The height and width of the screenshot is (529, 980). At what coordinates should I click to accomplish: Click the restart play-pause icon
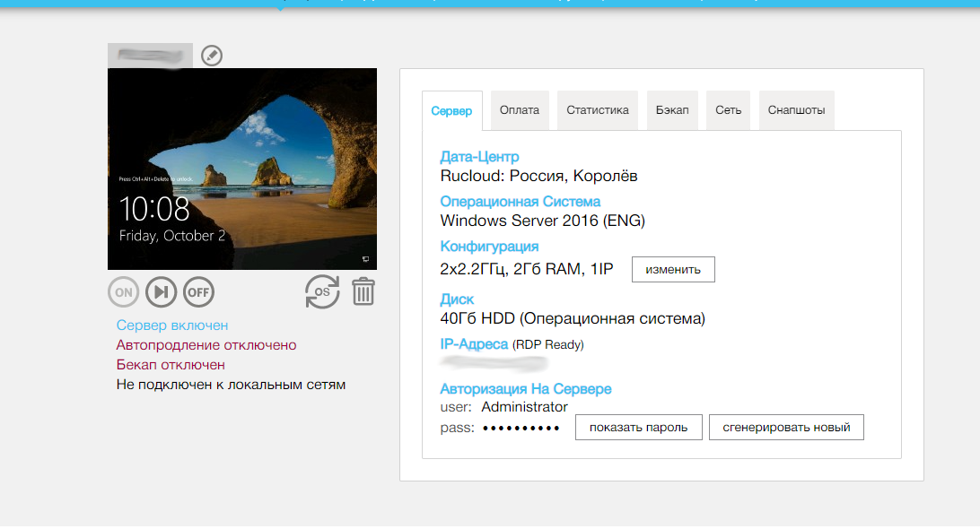point(162,291)
